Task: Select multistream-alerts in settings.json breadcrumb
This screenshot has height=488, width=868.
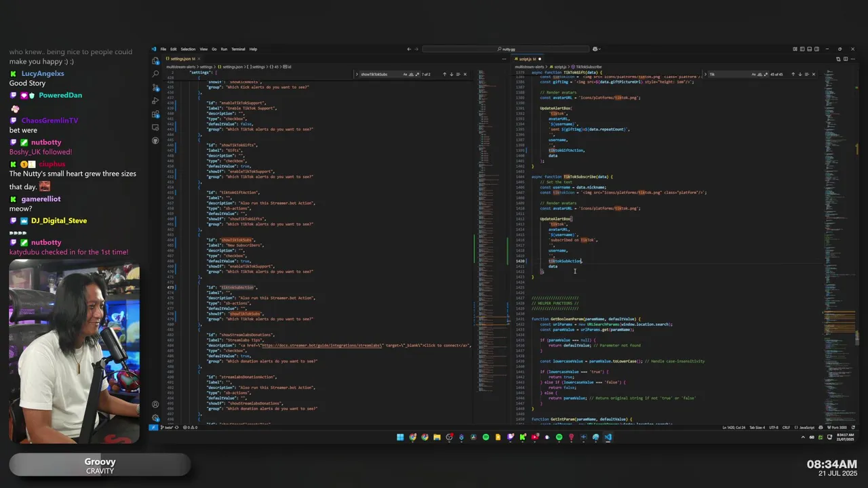Action: [180, 67]
